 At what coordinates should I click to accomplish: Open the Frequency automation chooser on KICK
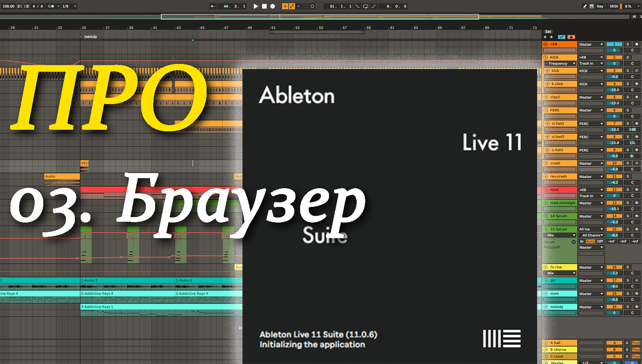[560, 64]
